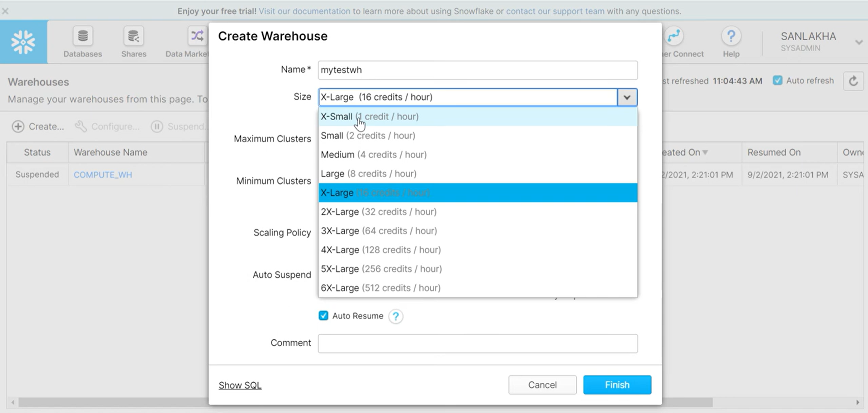868x413 pixels.
Task: Click the Configure wrench icon
Action: click(x=81, y=127)
